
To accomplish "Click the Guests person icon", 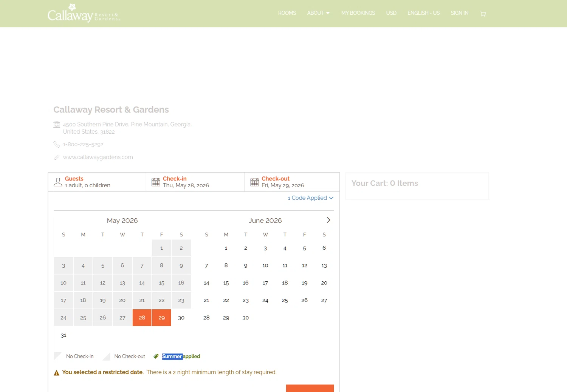I will [58, 182].
